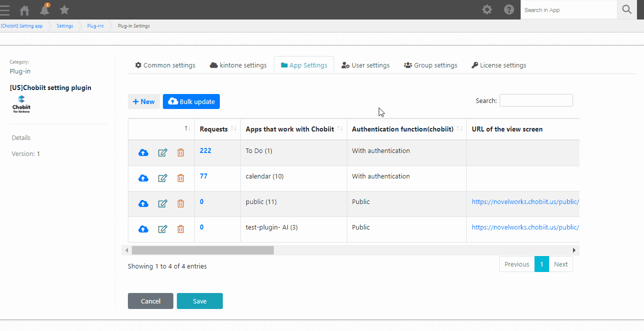Click the search magnifier button
This screenshot has width=644, height=331.
tap(627, 9)
